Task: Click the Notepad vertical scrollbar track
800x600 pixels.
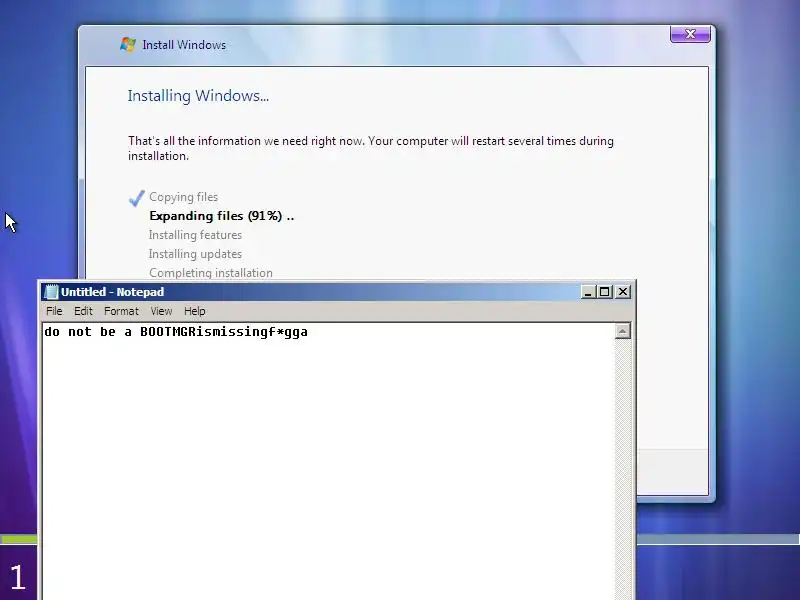Action: coord(622,469)
